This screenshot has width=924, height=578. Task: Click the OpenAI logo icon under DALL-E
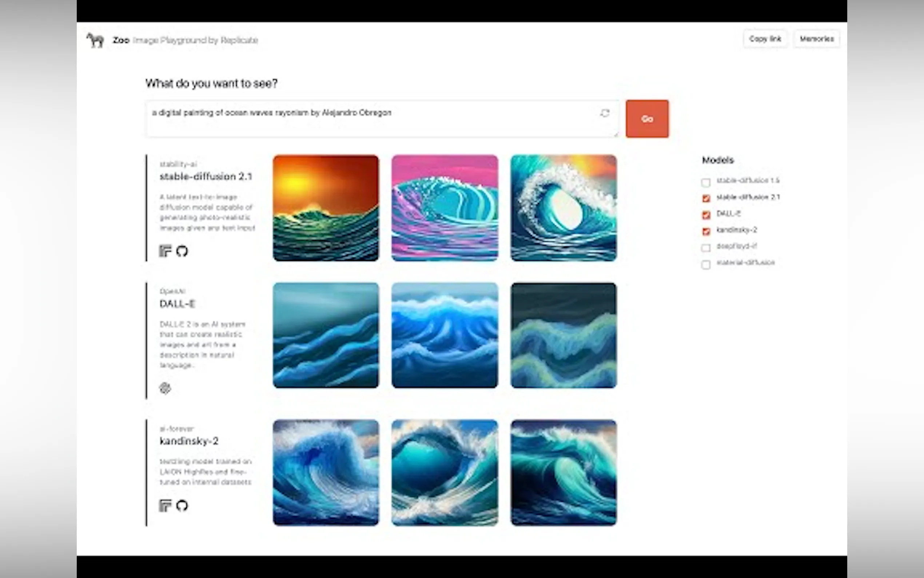coord(165,388)
